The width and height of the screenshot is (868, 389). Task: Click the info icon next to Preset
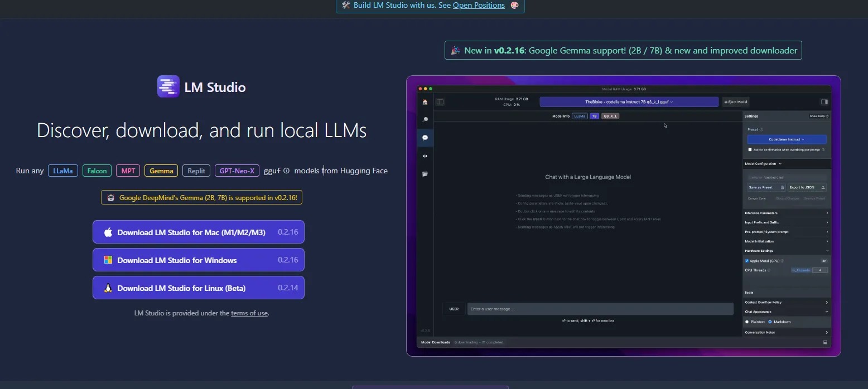[761, 129]
